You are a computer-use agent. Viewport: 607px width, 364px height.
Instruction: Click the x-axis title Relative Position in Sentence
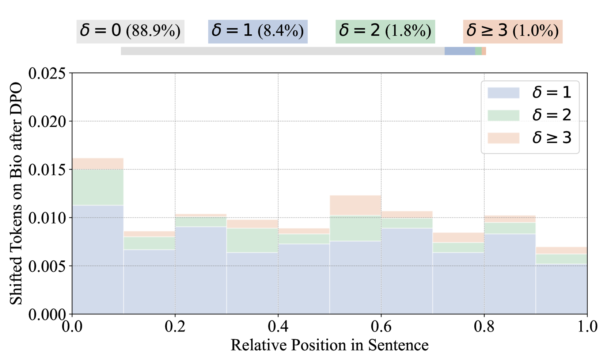click(x=329, y=345)
